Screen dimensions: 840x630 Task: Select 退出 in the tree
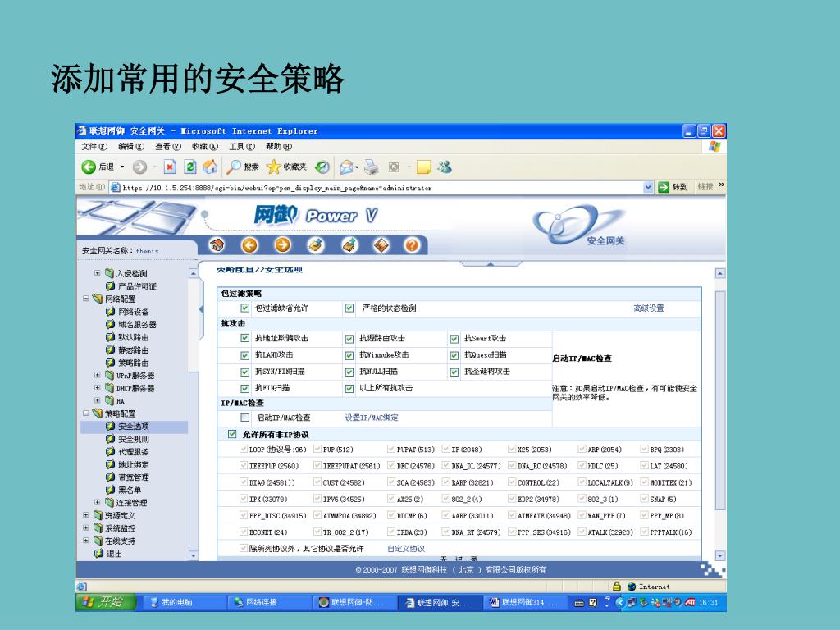tap(114, 554)
